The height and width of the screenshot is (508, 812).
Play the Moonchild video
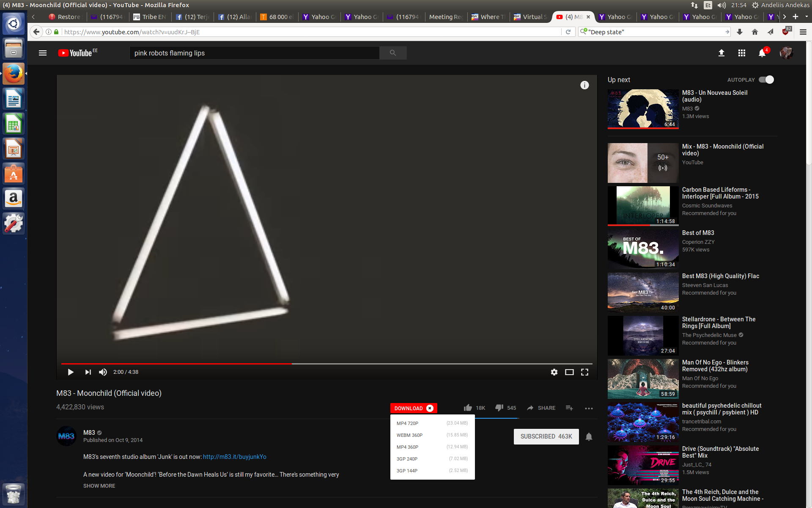pos(71,372)
